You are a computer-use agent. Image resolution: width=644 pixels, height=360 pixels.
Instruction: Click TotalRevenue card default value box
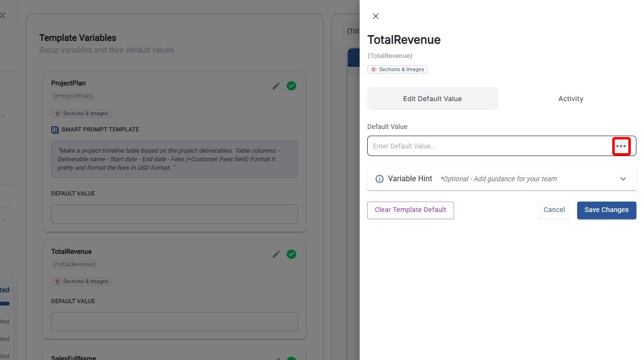pyautogui.click(x=174, y=322)
